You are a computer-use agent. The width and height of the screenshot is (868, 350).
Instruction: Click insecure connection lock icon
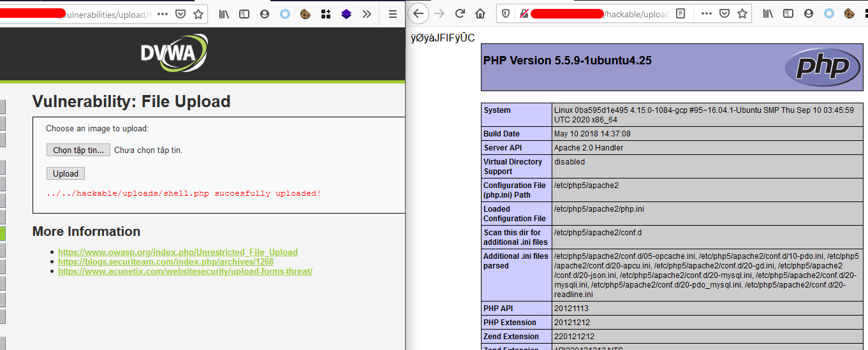click(x=524, y=13)
